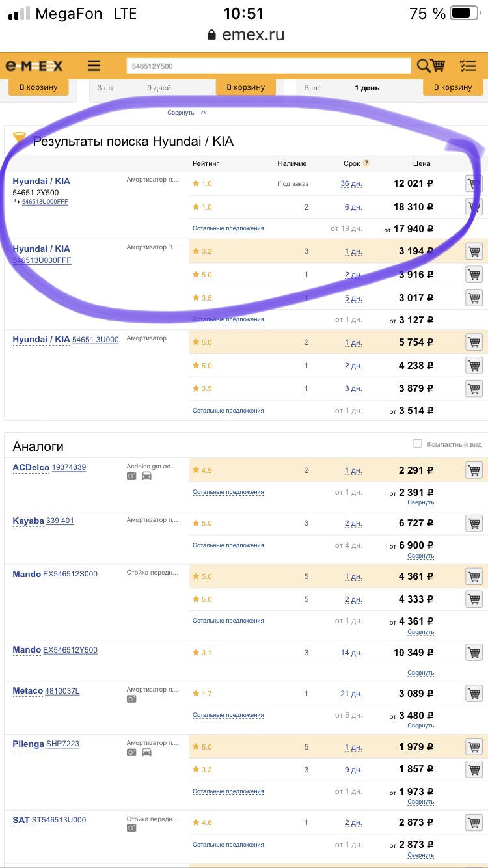Expand Остальные предложения for Hyundai 54651 3U000
This screenshot has height=868, width=488.
point(228,411)
